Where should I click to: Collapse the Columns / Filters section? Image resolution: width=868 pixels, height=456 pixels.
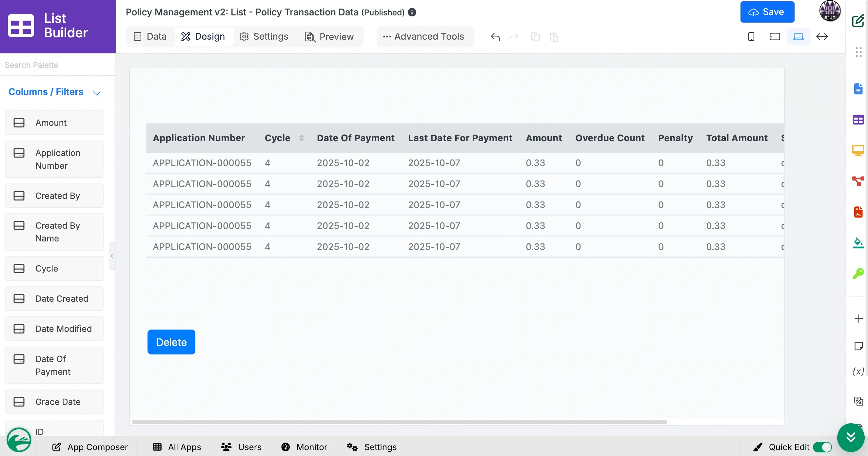[x=97, y=93]
